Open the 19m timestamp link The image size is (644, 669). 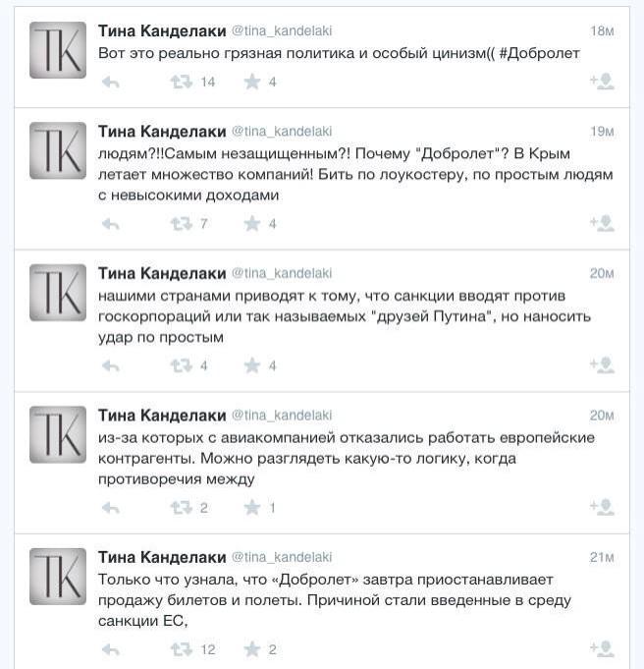(602, 132)
